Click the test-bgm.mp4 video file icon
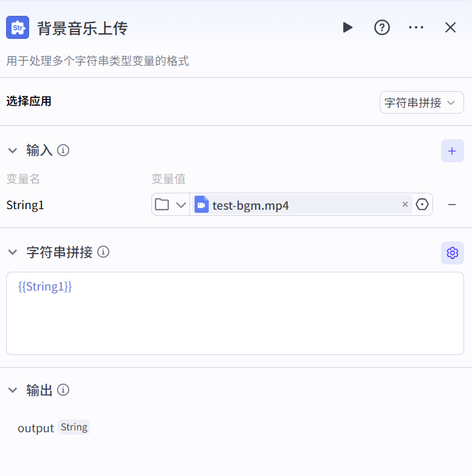Image resolution: width=472 pixels, height=476 pixels. pos(202,205)
